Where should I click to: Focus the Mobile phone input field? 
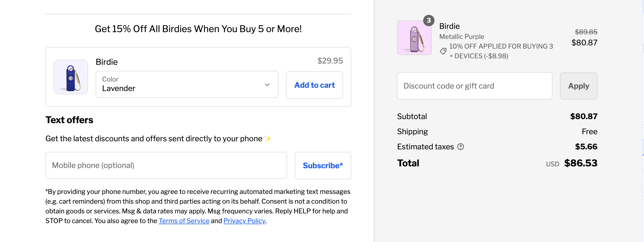pos(166,165)
